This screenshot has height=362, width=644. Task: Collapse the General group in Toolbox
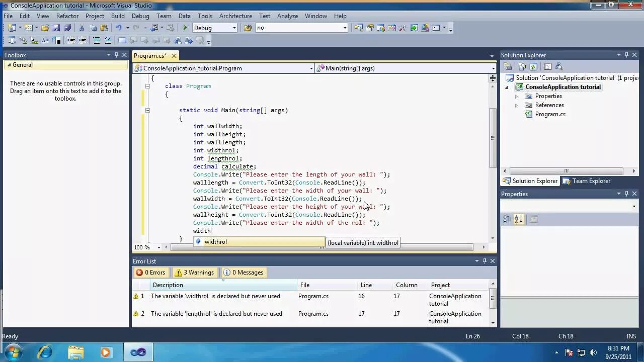[9, 65]
